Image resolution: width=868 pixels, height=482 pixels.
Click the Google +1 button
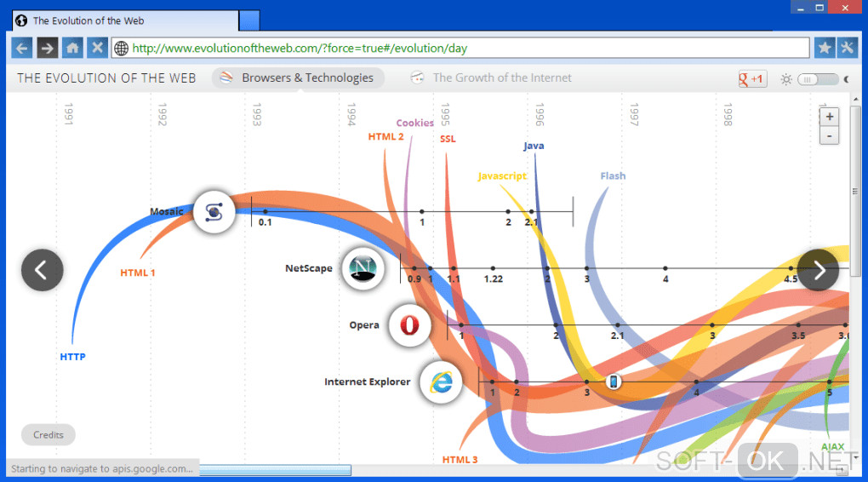pos(751,79)
